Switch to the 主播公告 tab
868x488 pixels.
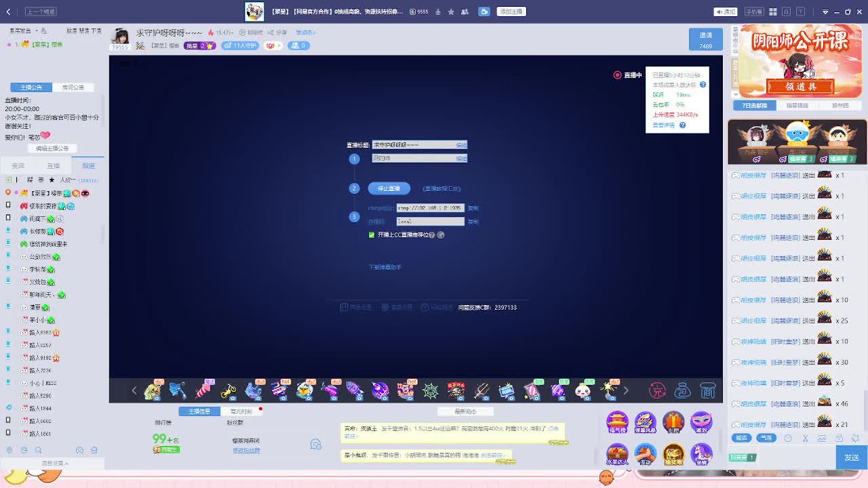[x=31, y=87]
